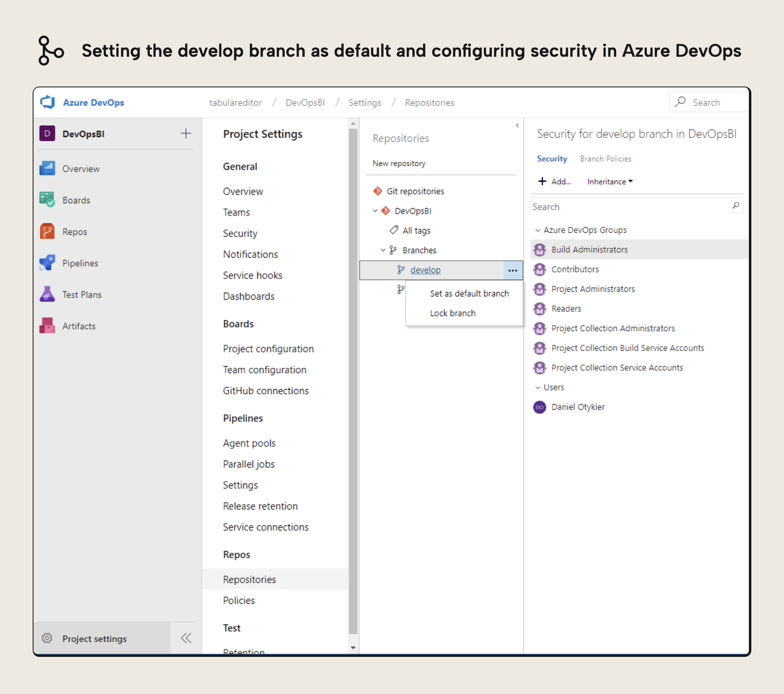
Task: Collapse the Azure DevOps Groups section
Action: (538, 230)
